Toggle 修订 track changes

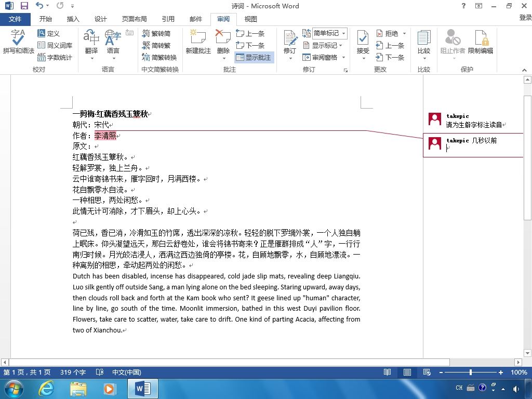tap(290, 42)
